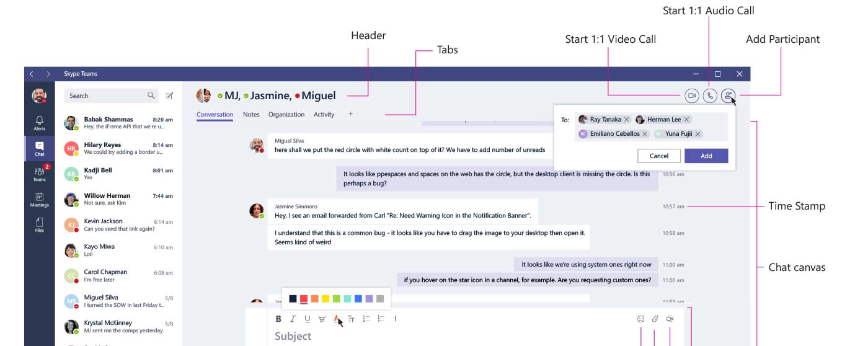Viewport: 868px width, 346px height.
Task: Open Meetings in the sidebar
Action: coord(40,199)
